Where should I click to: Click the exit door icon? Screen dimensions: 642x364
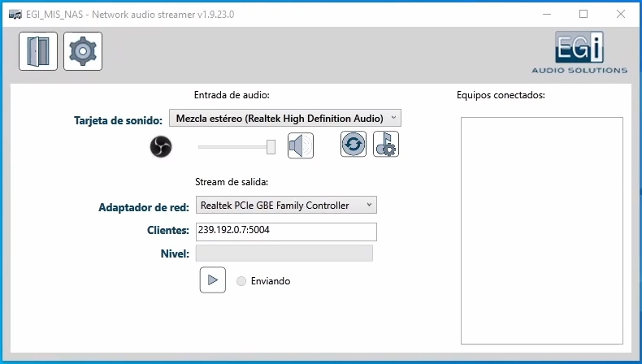point(38,51)
